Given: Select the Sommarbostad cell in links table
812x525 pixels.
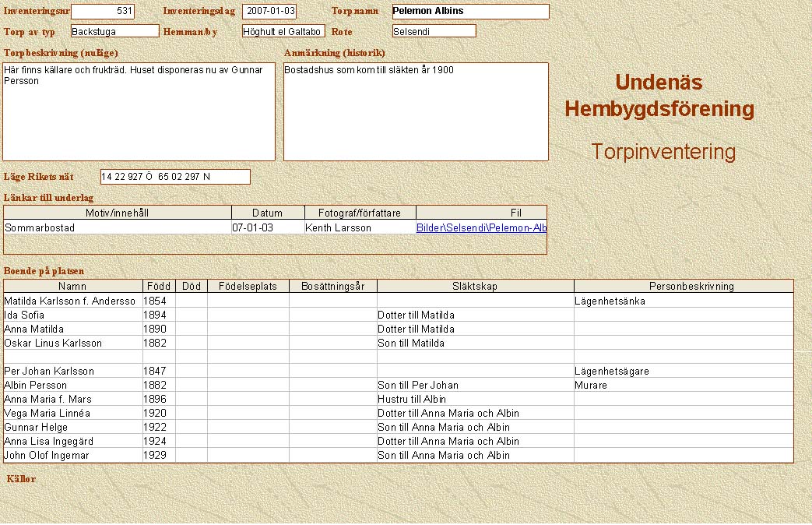Looking at the screenshot, I should click(118, 227).
